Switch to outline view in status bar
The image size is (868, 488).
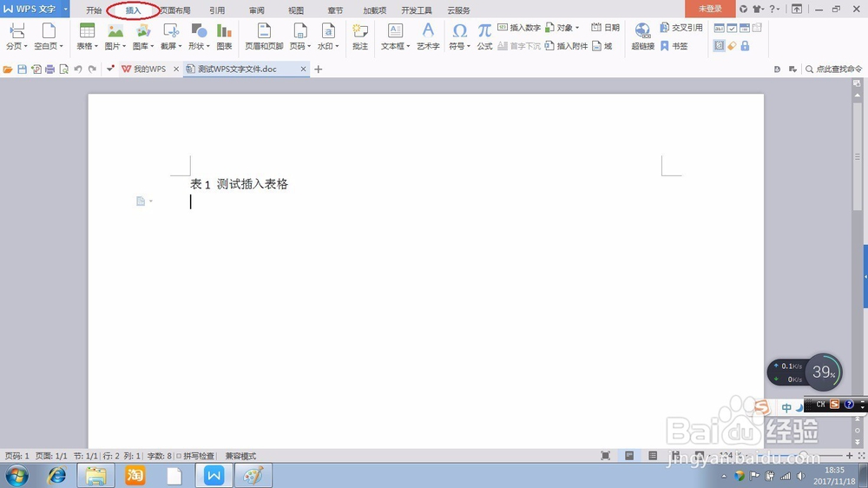(x=654, y=455)
